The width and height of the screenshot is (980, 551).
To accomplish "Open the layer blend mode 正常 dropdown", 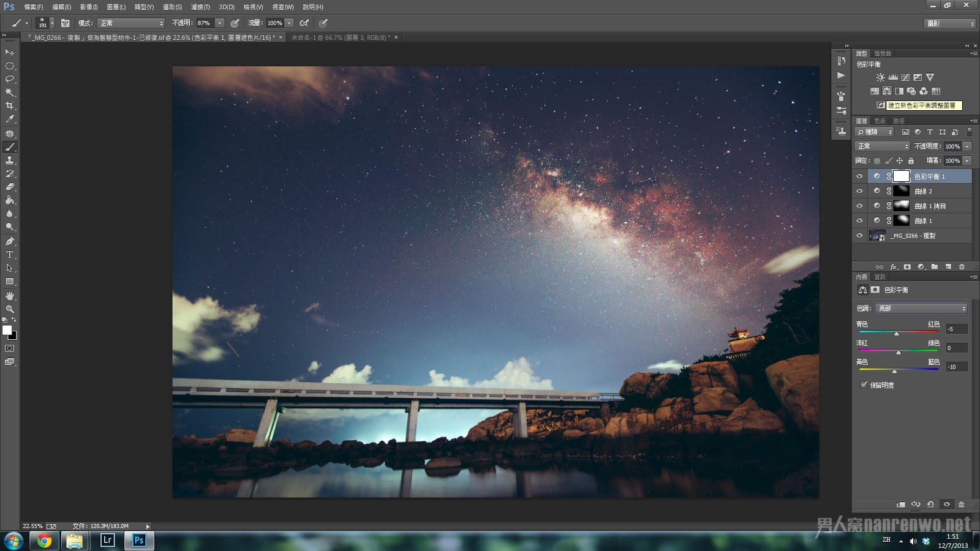I will (883, 146).
